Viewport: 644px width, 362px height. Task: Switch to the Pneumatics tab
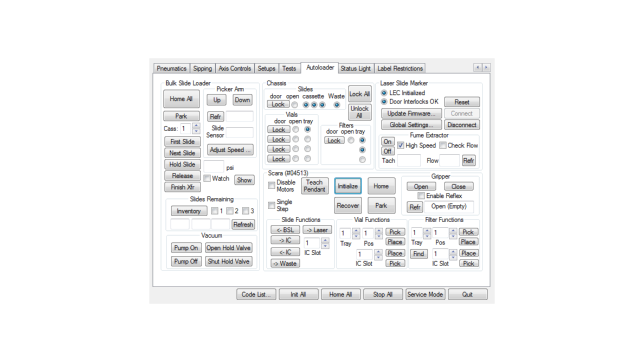(x=171, y=68)
